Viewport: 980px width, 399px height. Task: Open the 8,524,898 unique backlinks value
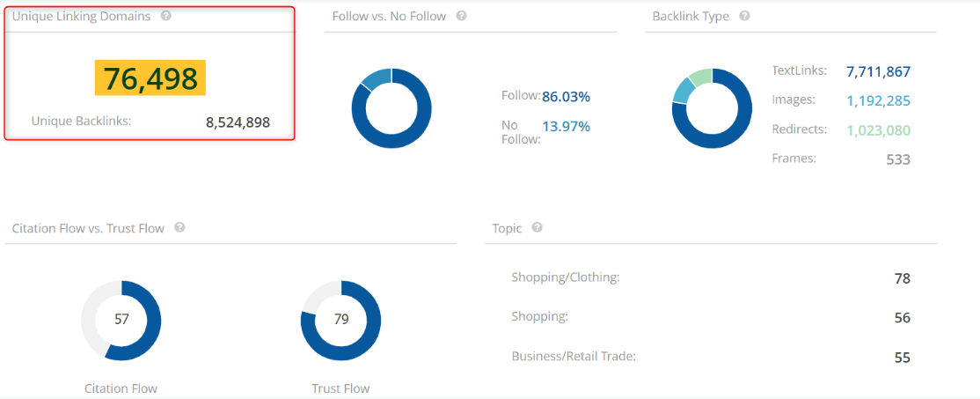[x=238, y=122]
